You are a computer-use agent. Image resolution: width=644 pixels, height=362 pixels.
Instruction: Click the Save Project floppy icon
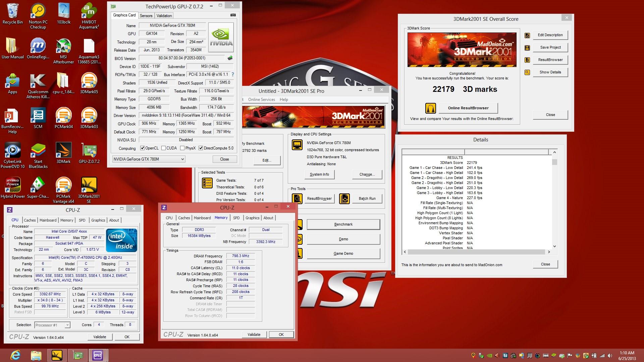point(527,48)
